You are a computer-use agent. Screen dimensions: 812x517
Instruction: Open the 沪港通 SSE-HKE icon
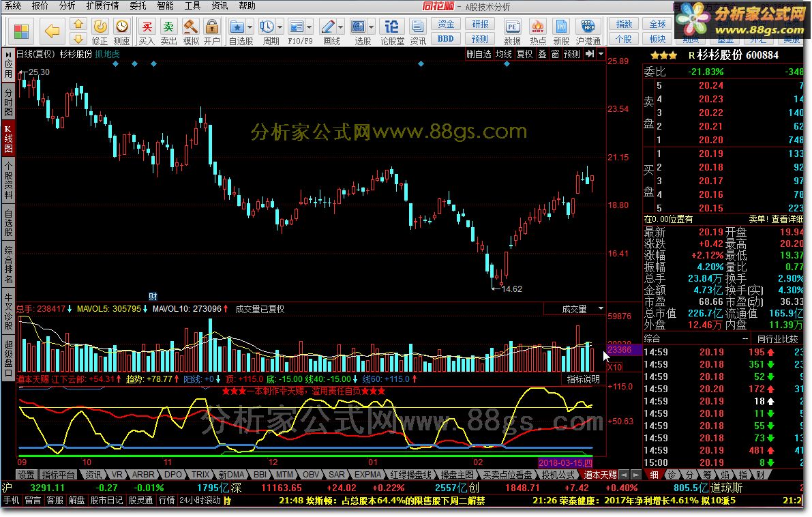(x=588, y=31)
